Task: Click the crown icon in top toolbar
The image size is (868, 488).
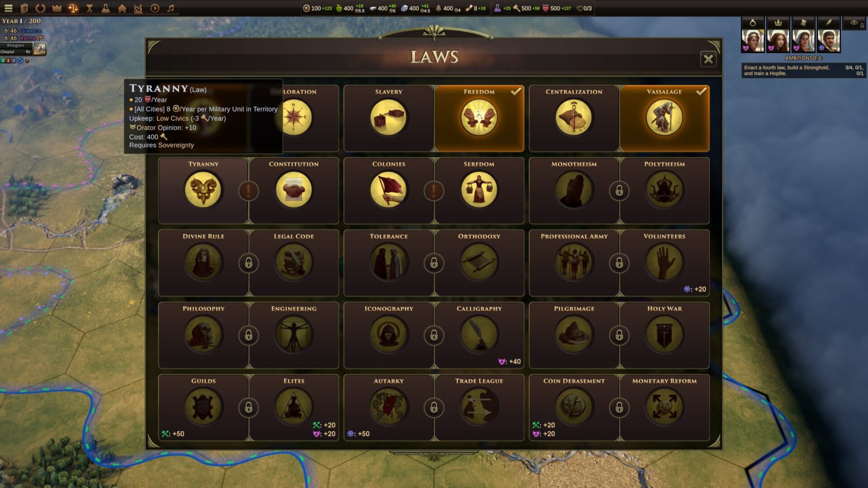Action: tap(57, 8)
